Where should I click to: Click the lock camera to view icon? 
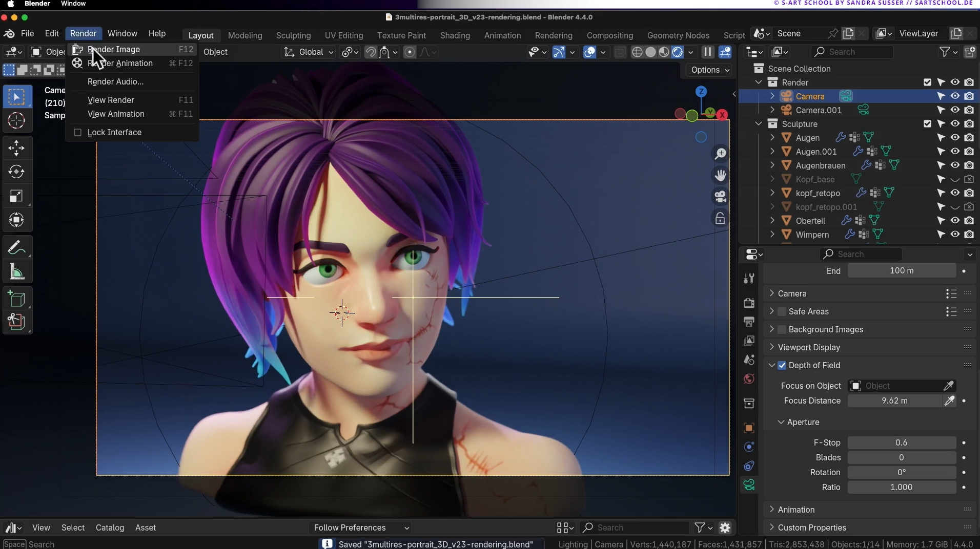coord(720,219)
